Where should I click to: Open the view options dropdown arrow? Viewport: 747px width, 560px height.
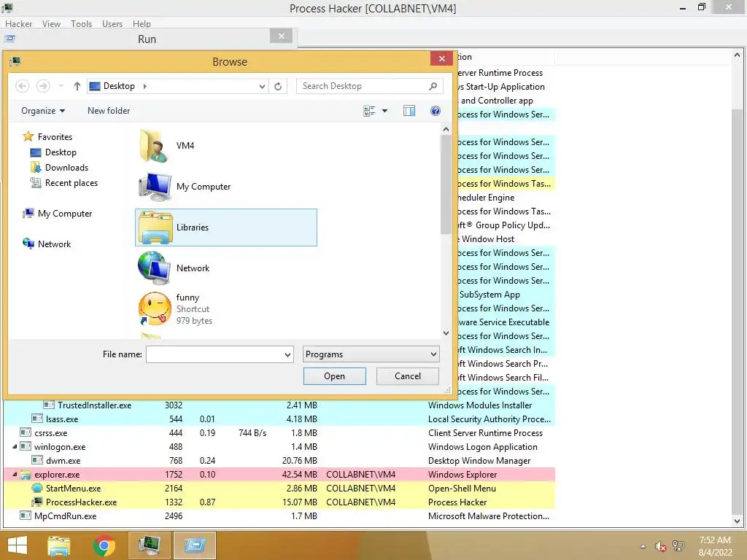tap(385, 111)
